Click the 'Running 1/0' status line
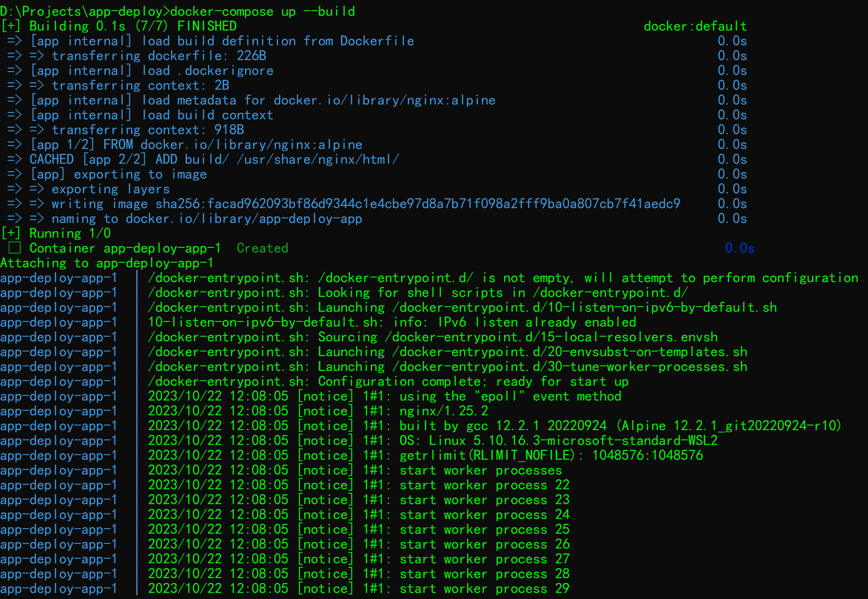Screen dimensions: 868x599 point(56,234)
